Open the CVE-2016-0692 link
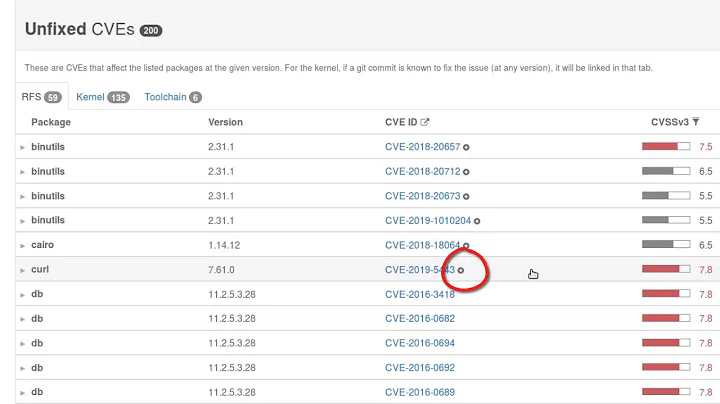 point(420,368)
